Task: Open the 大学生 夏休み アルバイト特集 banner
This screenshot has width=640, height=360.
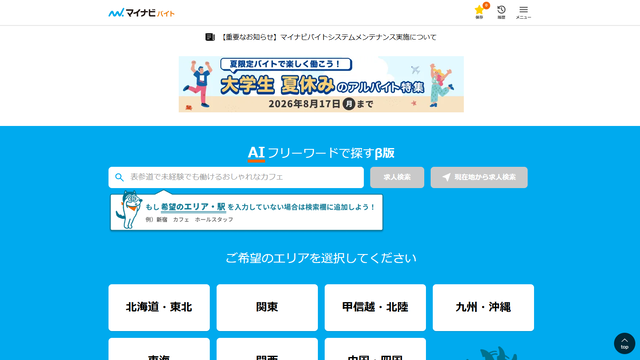Action: [321, 84]
